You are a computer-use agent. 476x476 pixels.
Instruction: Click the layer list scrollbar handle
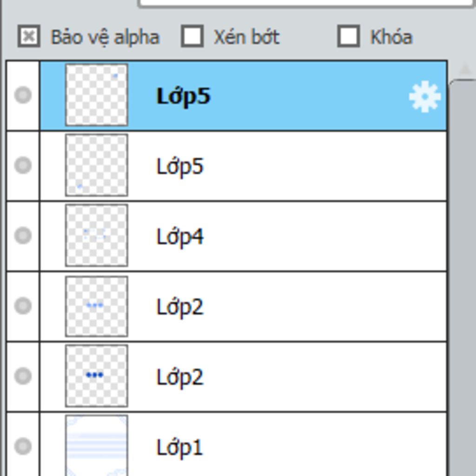pos(463,278)
